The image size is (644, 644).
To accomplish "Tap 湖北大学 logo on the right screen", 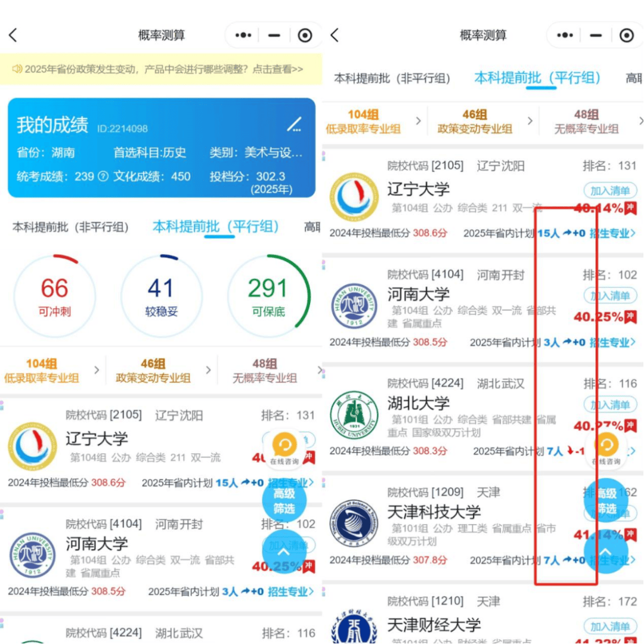I will (x=354, y=415).
